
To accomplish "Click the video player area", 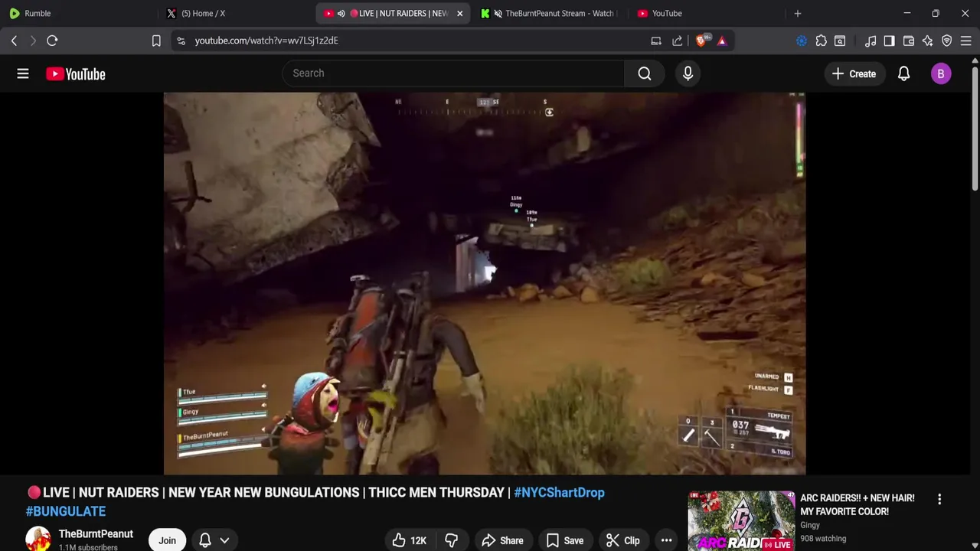I will tap(484, 283).
